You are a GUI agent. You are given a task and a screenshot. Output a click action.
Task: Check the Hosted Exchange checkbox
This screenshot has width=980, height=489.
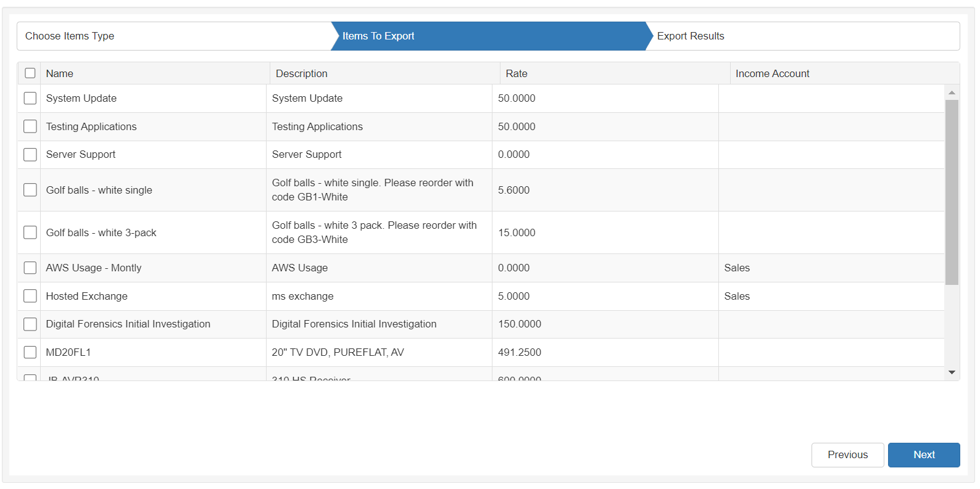coord(30,296)
